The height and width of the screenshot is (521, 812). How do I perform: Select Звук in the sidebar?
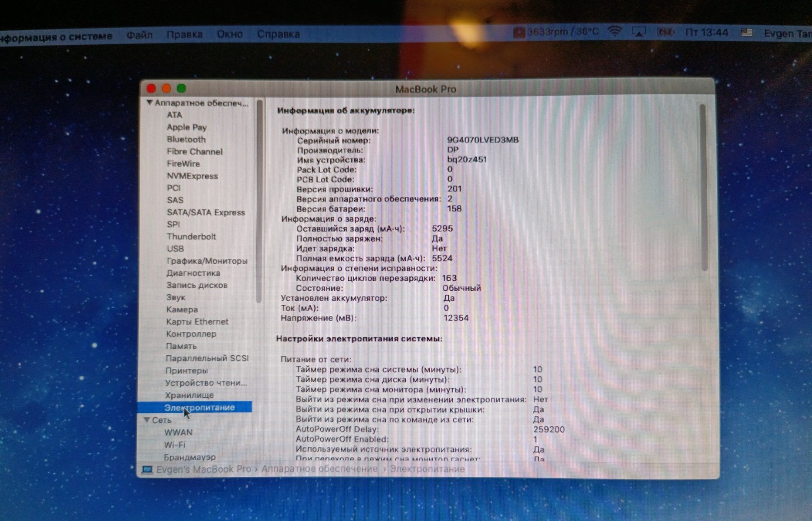click(x=175, y=298)
